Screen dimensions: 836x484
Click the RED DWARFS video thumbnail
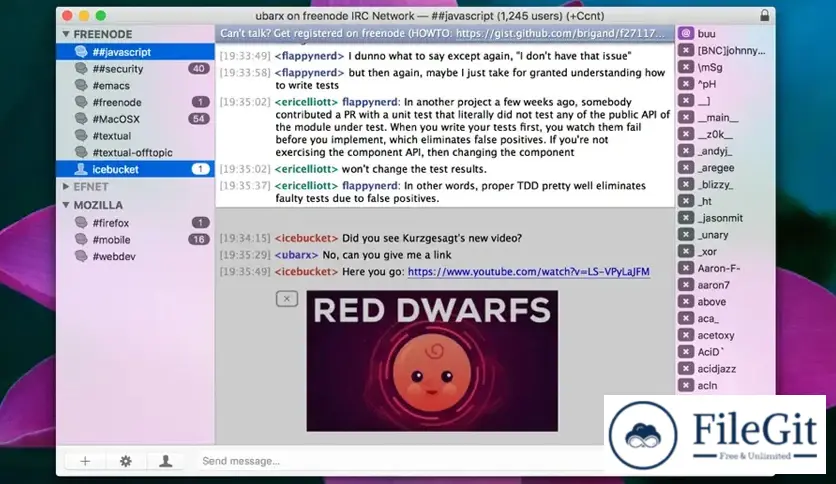432,361
